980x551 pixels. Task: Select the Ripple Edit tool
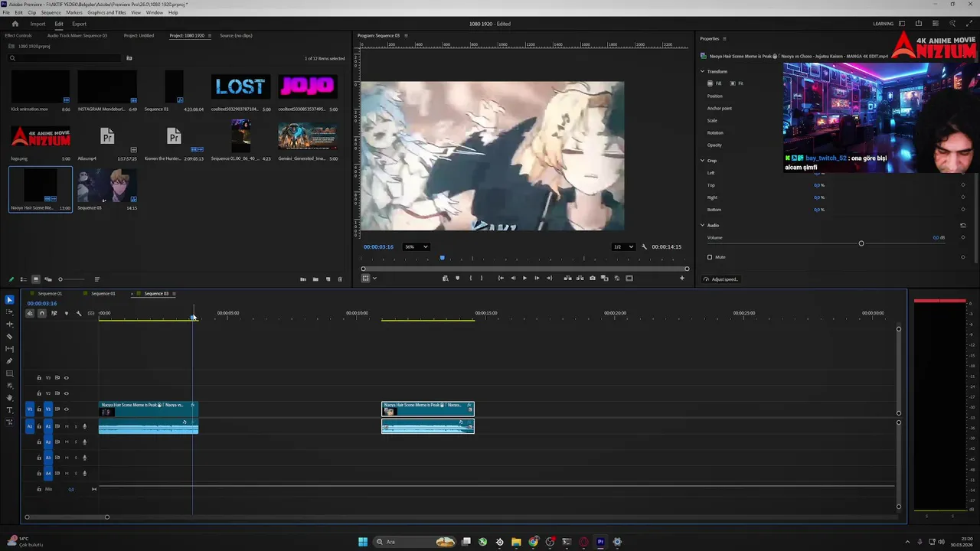[x=9, y=324]
